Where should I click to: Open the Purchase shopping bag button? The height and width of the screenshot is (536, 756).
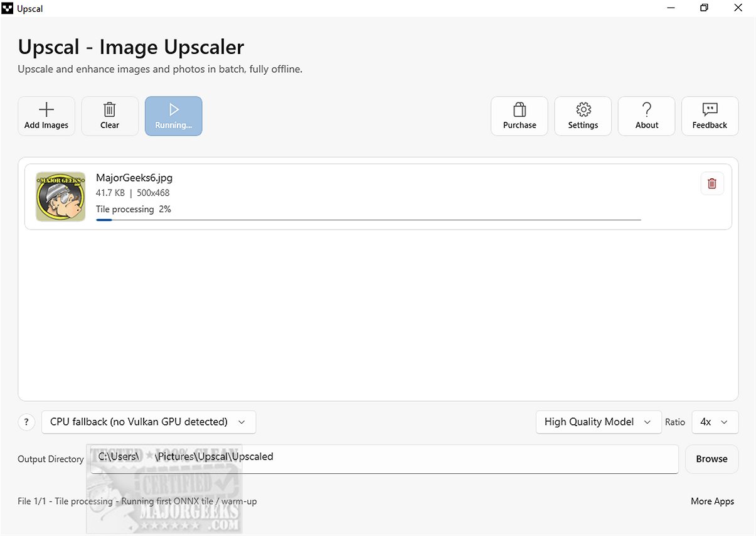tap(519, 116)
